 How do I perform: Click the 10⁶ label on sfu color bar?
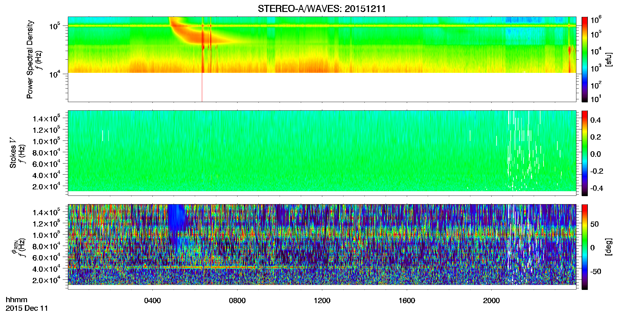(x=596, y=20)
